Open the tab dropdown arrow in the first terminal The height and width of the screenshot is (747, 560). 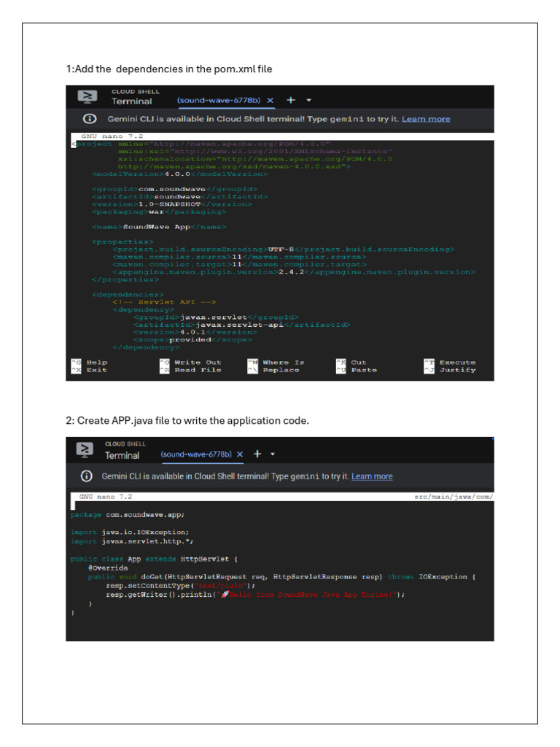308,100
